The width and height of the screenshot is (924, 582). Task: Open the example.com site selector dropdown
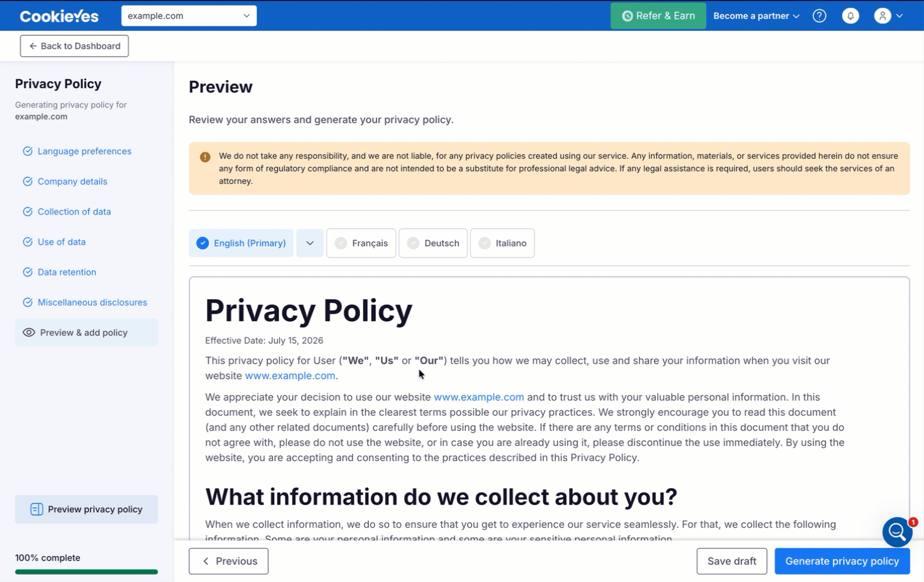click(x=189, y=16)
